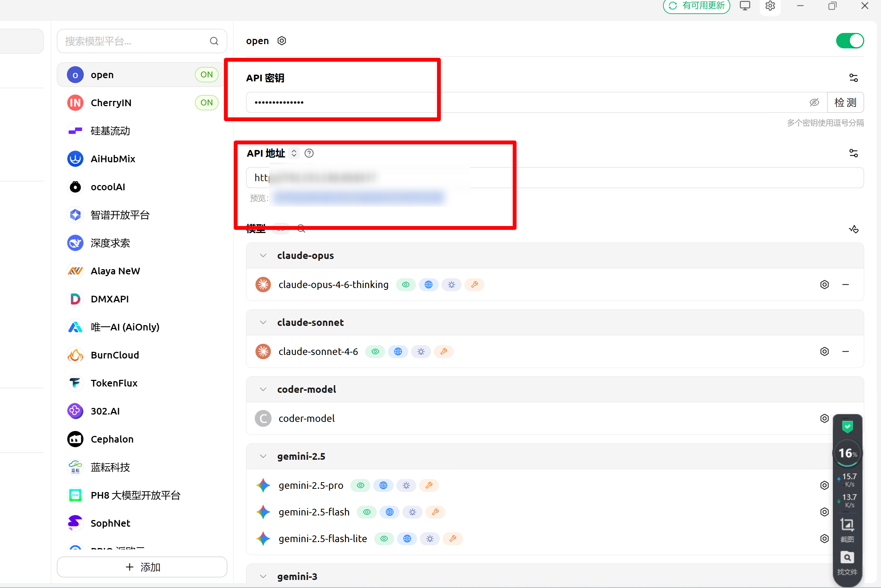Viewport: 881px width, 588px height.
Task: Select the TokenFlux provider
Action: click(114, 383)
